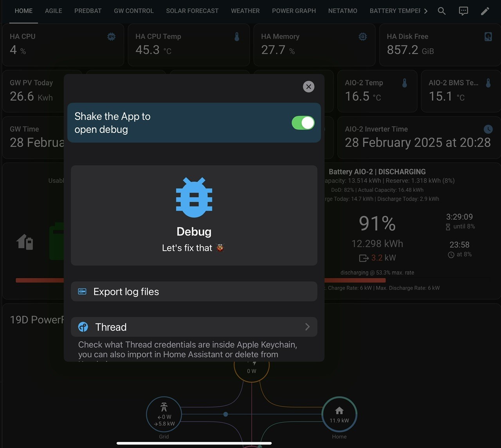Click the blue Debug bug icon

pyautogui.click(x=194, y=197)
